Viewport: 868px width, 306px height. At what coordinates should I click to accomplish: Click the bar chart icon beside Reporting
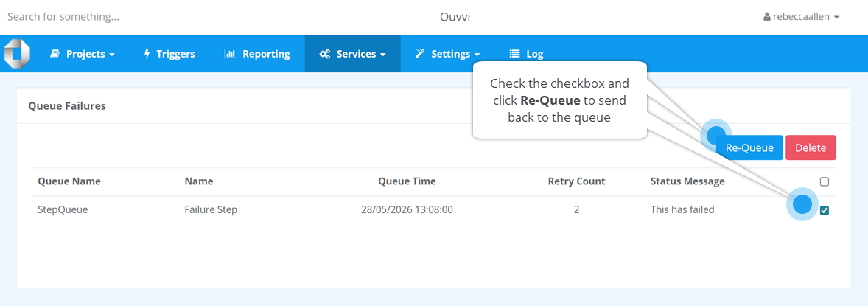coord(230,54)
